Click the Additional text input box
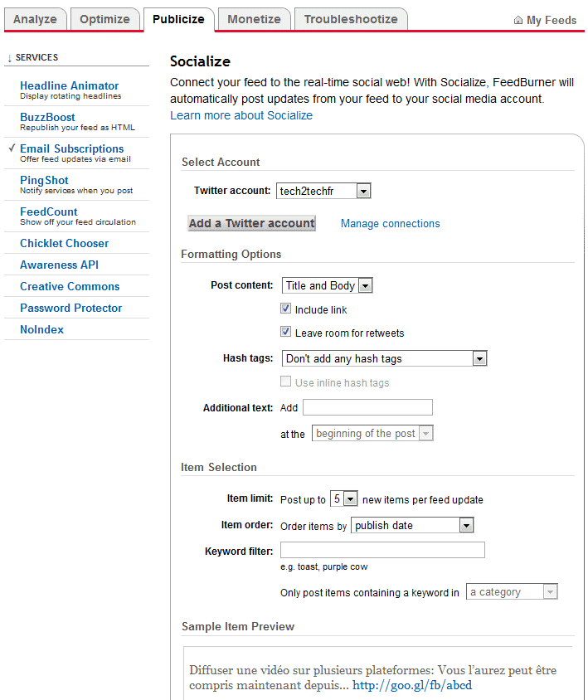Viewport: 588px width, 700px height. [x=368, y=407]
